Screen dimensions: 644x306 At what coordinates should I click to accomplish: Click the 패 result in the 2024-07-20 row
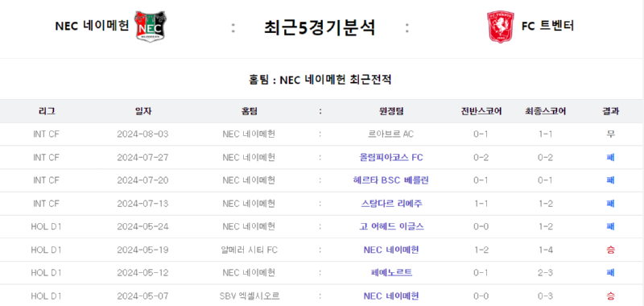click(x=610, y=180)
